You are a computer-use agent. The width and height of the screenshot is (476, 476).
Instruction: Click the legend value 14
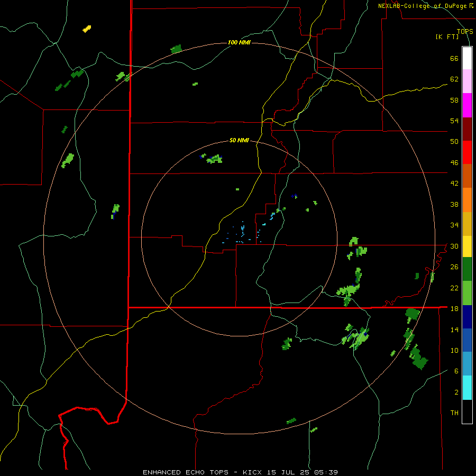pos(454,329)
